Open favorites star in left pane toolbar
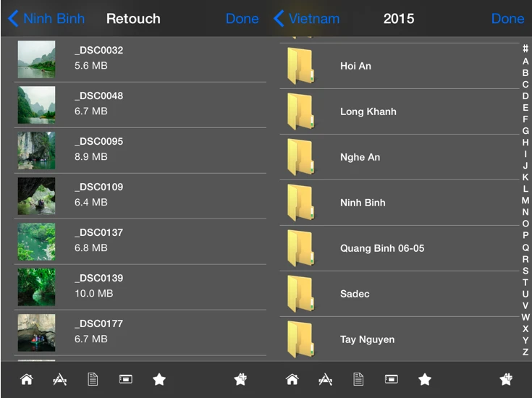This screenshot has width=532, height=398. coord(159,379)
